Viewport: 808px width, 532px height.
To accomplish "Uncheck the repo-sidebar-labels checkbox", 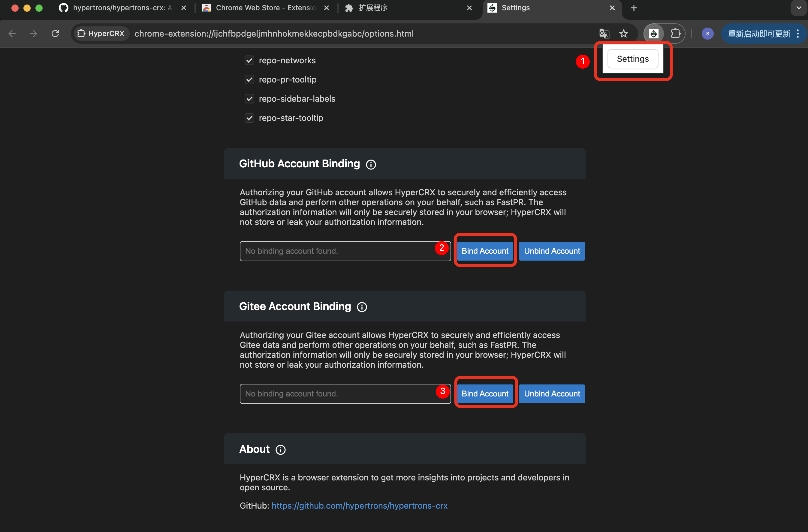I will [x=249, y=99].
